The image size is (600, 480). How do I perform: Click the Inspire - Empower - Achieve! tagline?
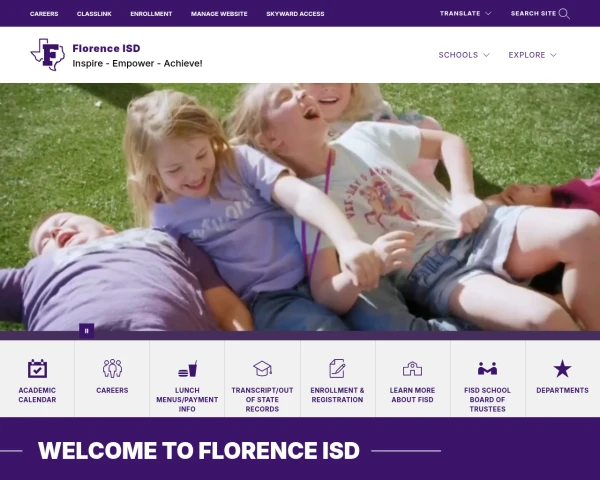[x=137, y=64]
